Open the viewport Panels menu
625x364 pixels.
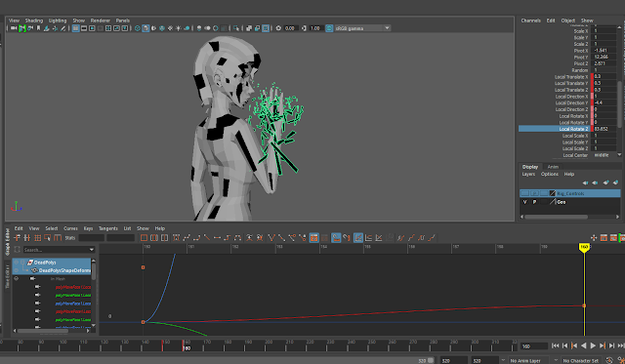[x=123, y=20]
